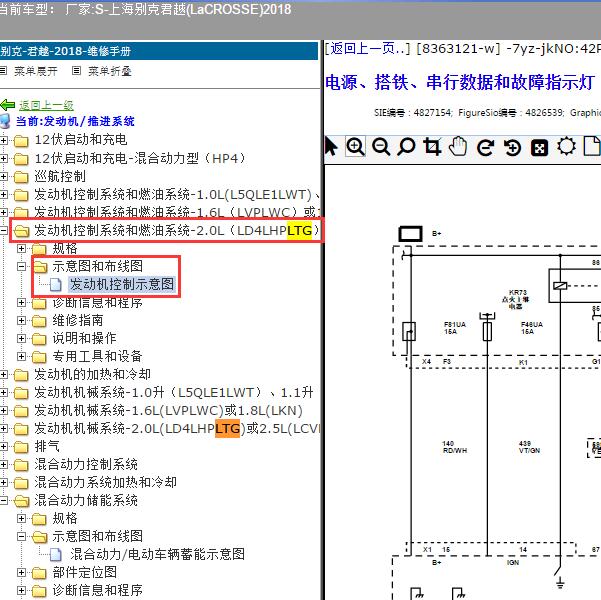
Task: Choose the magnifier search zoom tool
Action: [406, 147]
